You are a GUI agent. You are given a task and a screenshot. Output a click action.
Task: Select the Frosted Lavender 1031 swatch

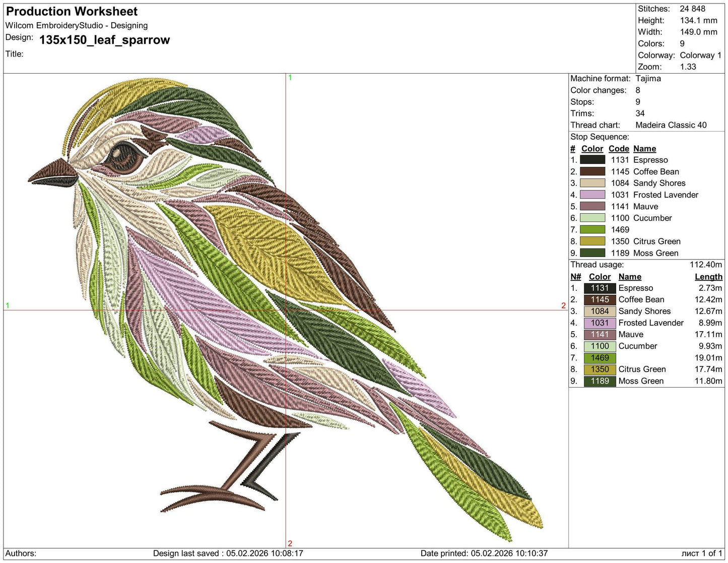tap(592, 195)
